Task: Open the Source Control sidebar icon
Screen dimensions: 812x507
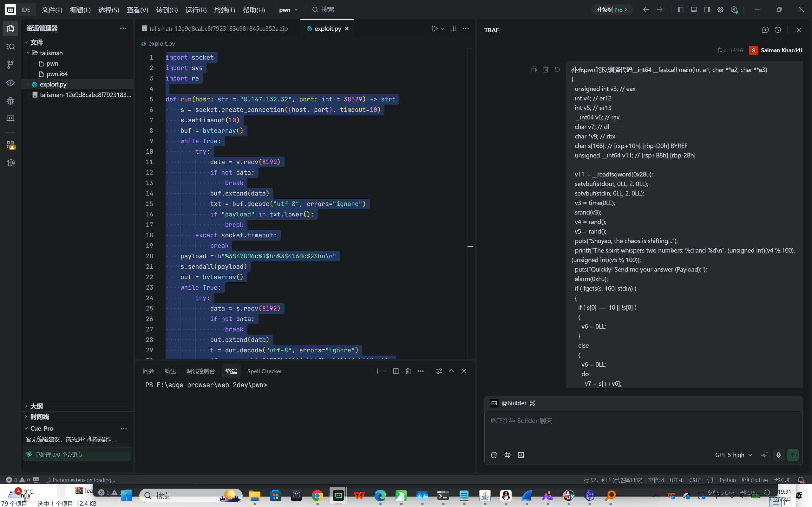Action: [x=10, y=64]
